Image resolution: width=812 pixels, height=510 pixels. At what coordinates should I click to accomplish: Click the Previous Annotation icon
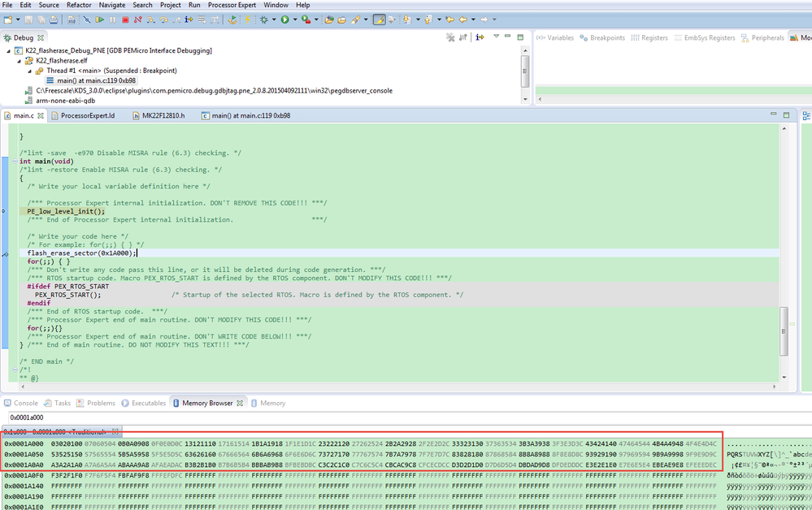coord(428,19)
